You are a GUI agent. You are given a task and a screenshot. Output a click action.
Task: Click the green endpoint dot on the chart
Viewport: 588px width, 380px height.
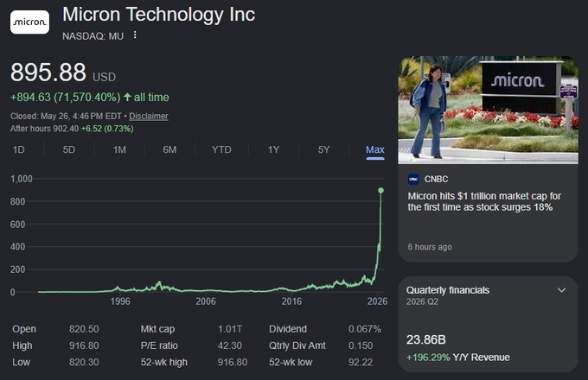pos(381,191)
